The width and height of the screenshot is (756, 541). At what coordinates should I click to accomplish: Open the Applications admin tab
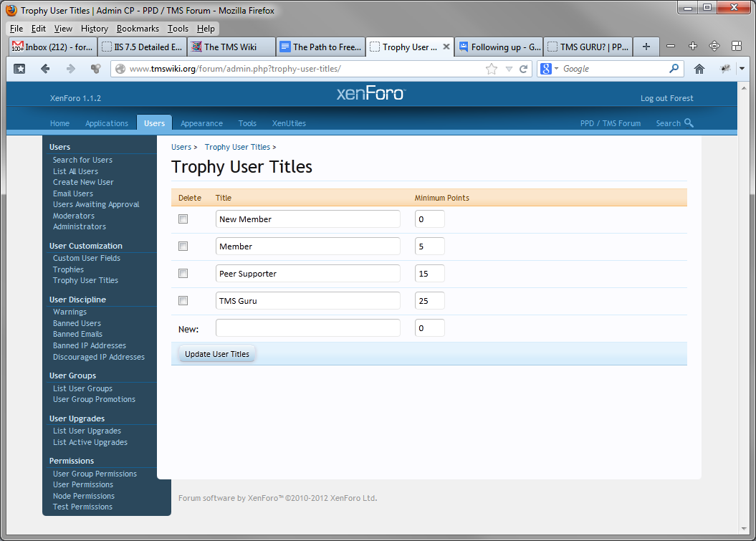point(107,123)
